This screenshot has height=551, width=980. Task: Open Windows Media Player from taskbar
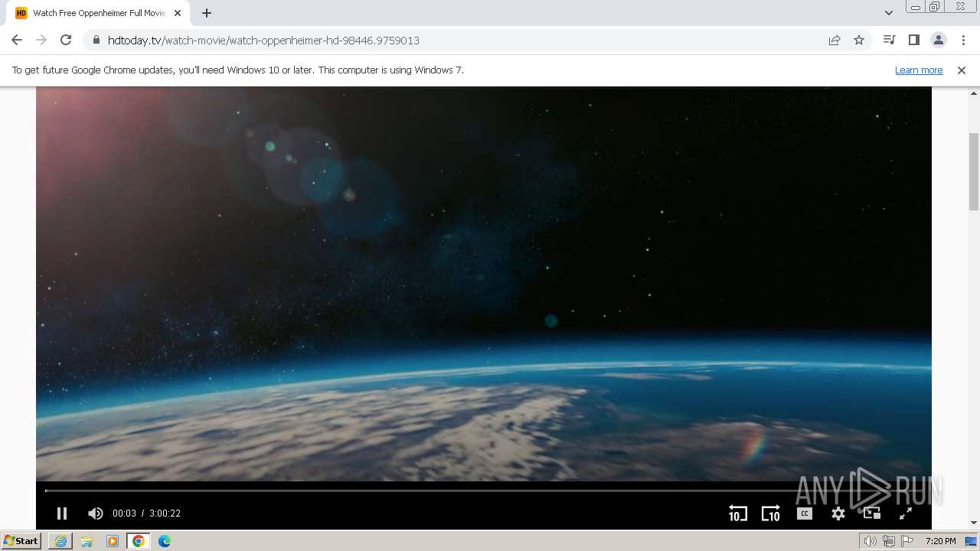tap(113, 541)
